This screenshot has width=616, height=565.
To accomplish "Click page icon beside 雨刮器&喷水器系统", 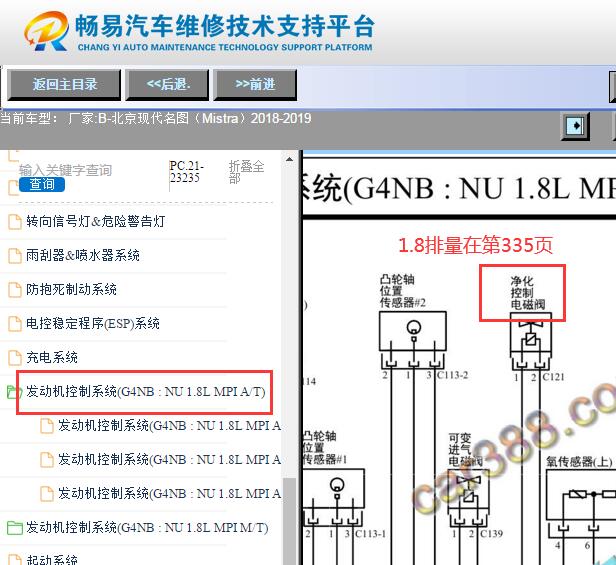I will tap(15, 256).
